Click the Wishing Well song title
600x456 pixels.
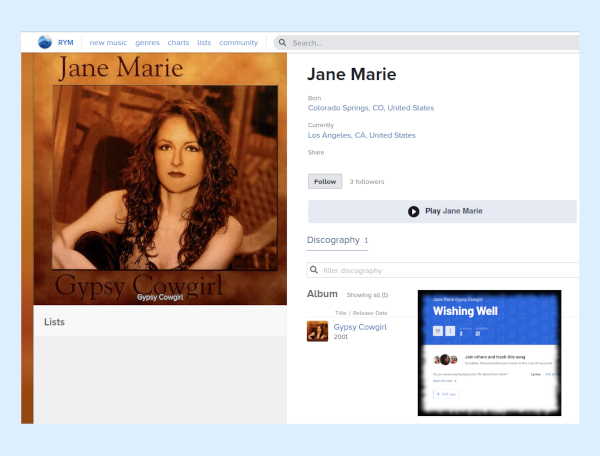click(465, 311)
